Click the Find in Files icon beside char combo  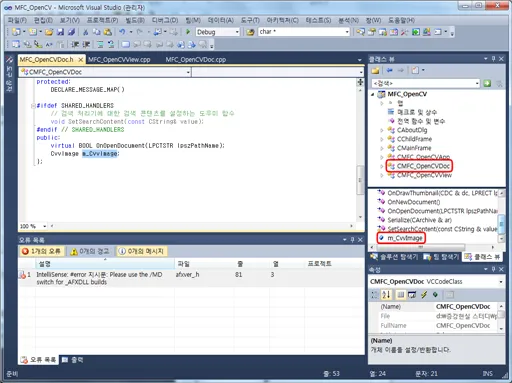[x=250, y=32]
